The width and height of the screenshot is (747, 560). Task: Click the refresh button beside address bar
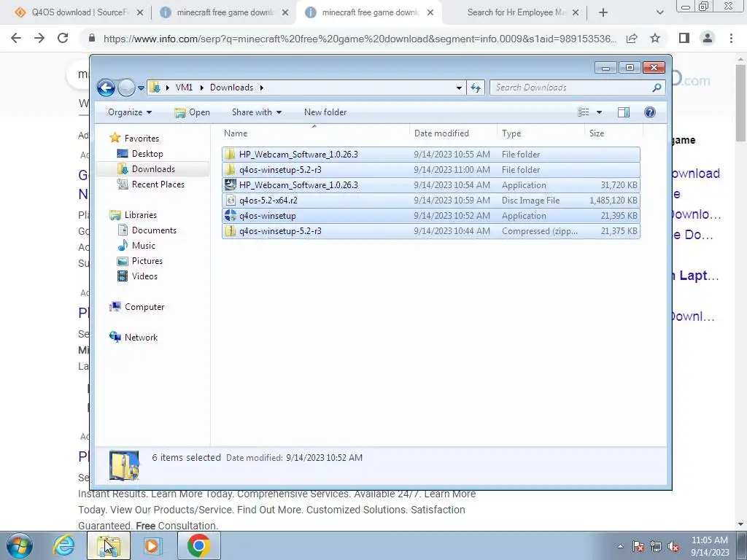click(x=476, y=87)
